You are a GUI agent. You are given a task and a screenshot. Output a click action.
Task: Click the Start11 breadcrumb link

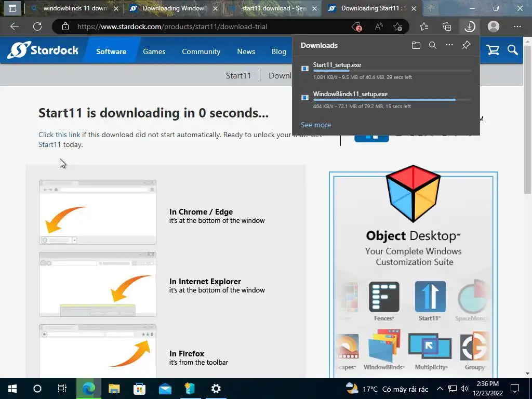point(238,75)
